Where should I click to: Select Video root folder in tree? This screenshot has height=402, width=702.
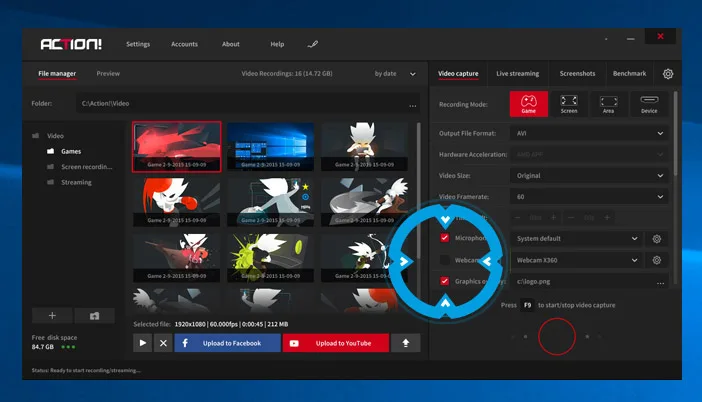(x=49, y=136)
